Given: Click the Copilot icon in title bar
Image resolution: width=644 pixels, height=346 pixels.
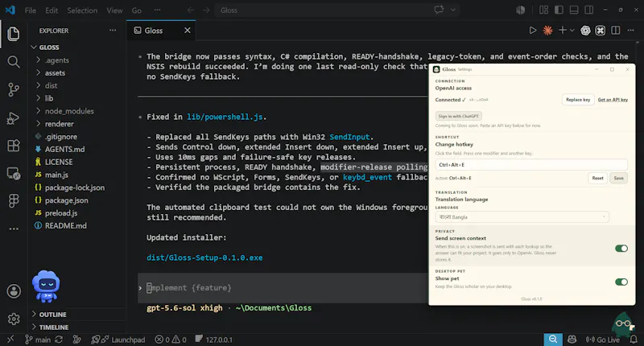Looking at the screenshot, I should click(520, 10).
